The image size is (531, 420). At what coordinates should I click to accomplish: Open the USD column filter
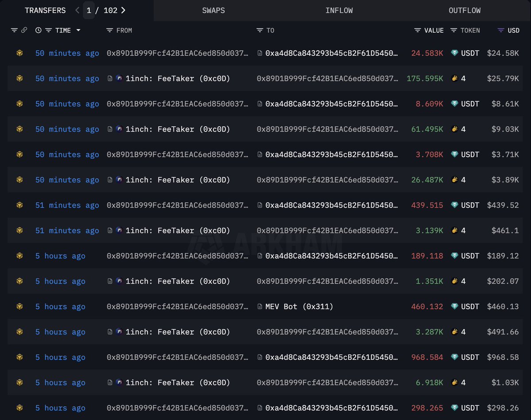click(x=501, y=31)
